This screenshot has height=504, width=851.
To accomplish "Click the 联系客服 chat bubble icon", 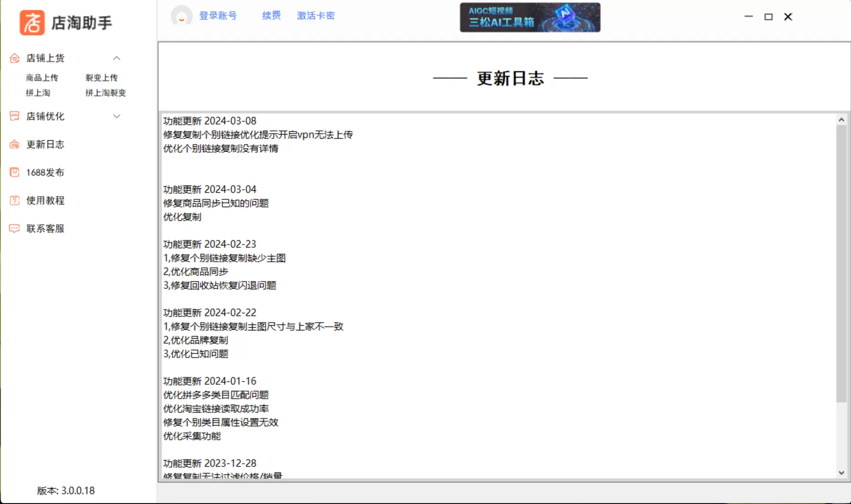I will 15,228.
